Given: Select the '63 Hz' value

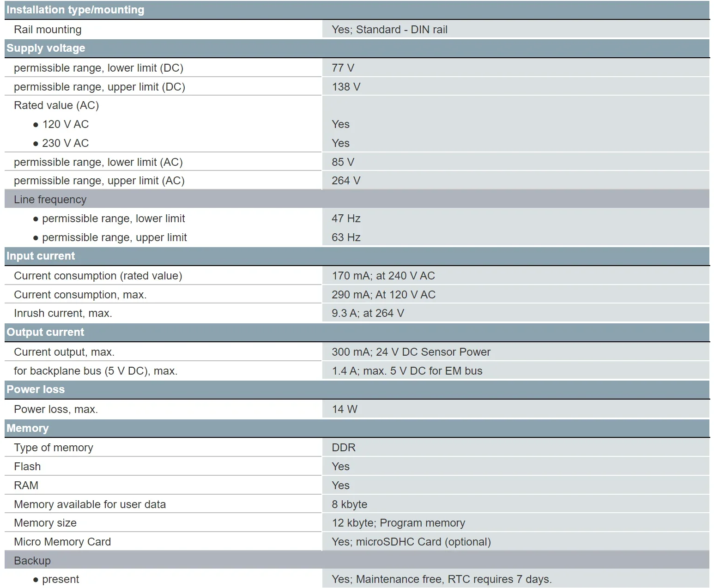Looking at the screenshot, I should coord(346,237).
